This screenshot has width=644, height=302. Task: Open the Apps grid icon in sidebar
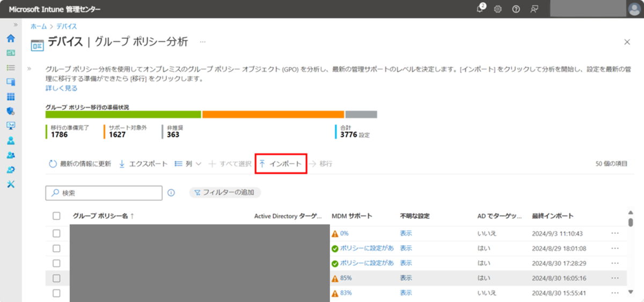tap(10, 97)
